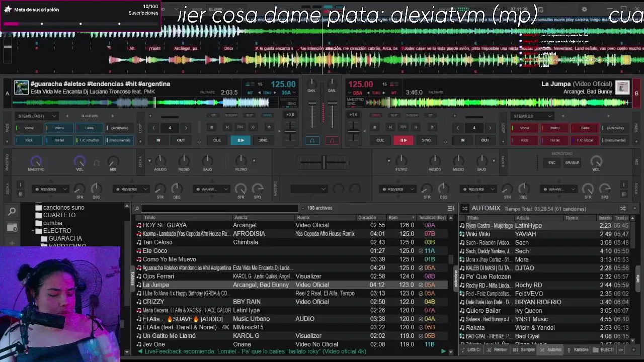Double deck A loop length arrow
The width and height of the screenshot is (644, 362).
[x=186, y=128]
